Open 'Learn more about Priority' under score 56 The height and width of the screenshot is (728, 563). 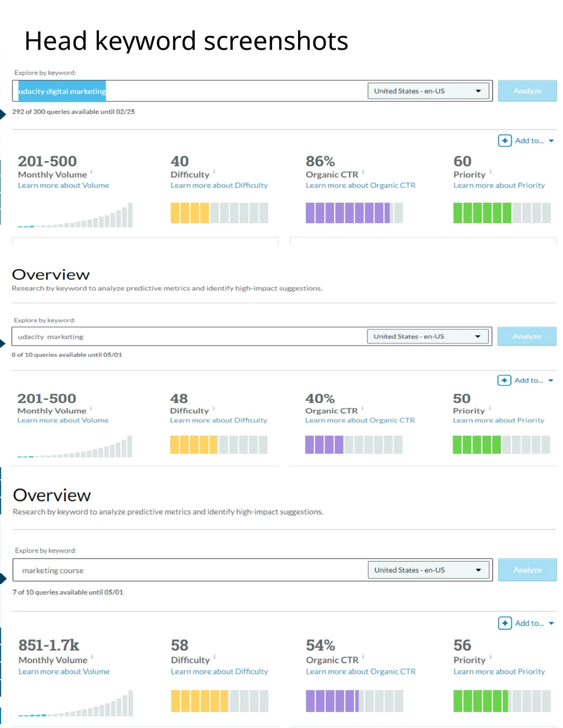coord(499,671)
